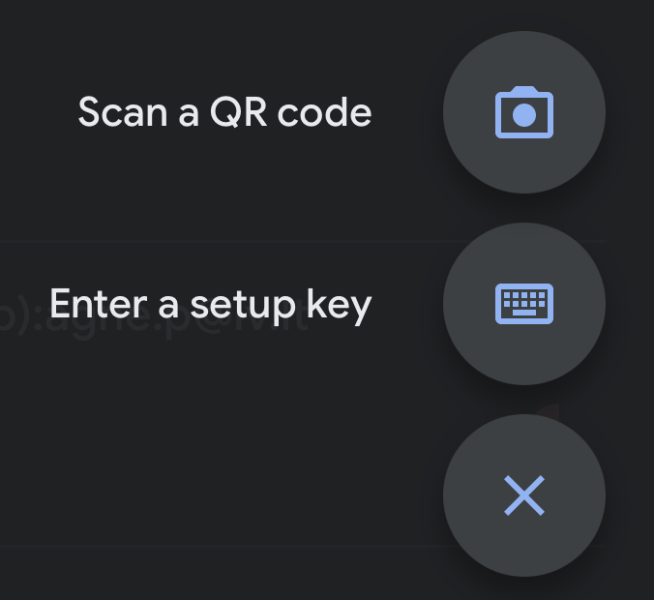Select the "Scan a QR code" label
Image resolution: width=654 pixels, height=600 pixels.
pyautogui.click(x=225, y=112)
